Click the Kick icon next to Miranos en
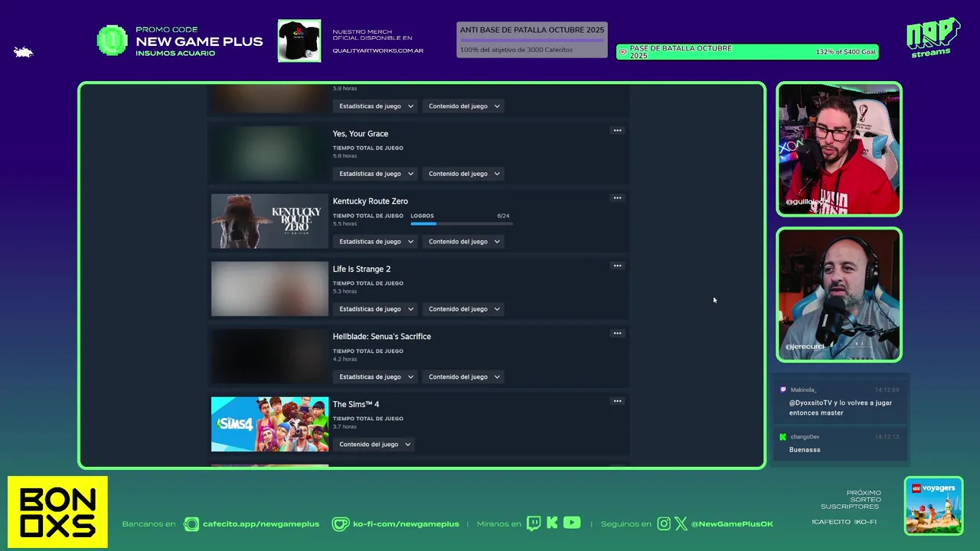 click(x=552, y=523)
